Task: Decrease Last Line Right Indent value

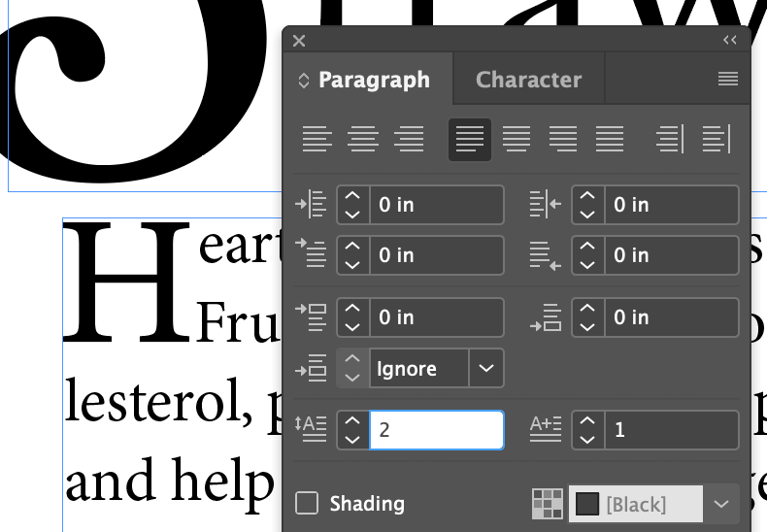Action: click(587, 264)
